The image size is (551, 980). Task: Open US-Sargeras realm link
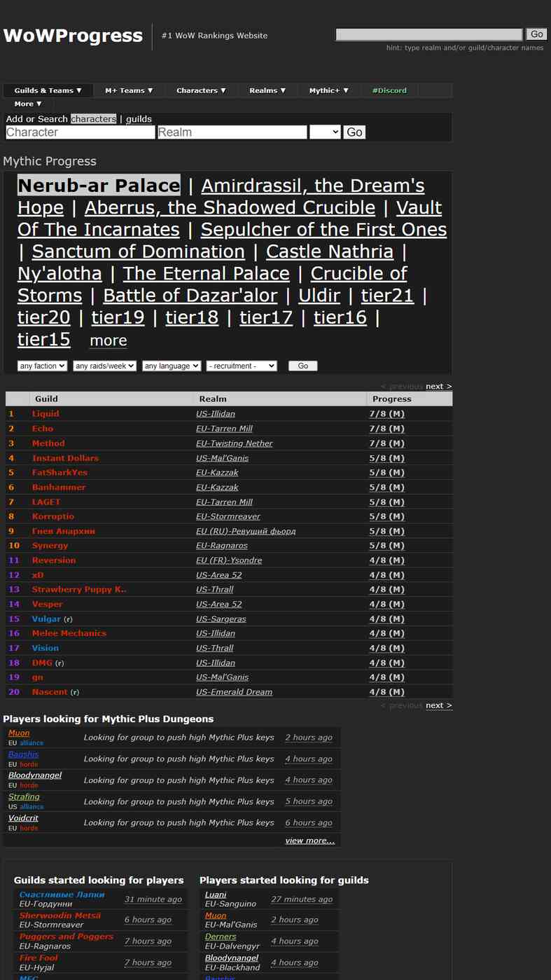[221, 619]
